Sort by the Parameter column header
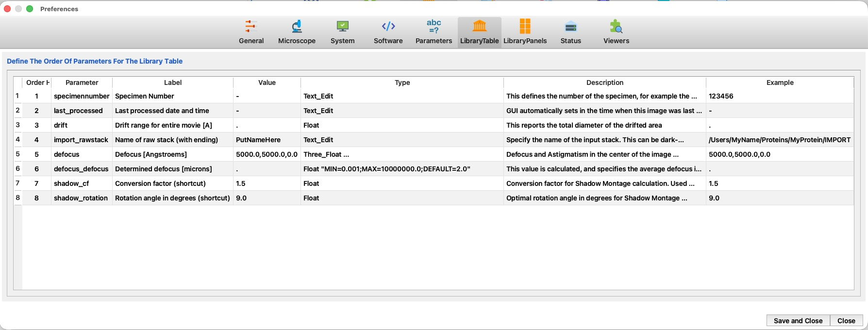 click(82, 82)
